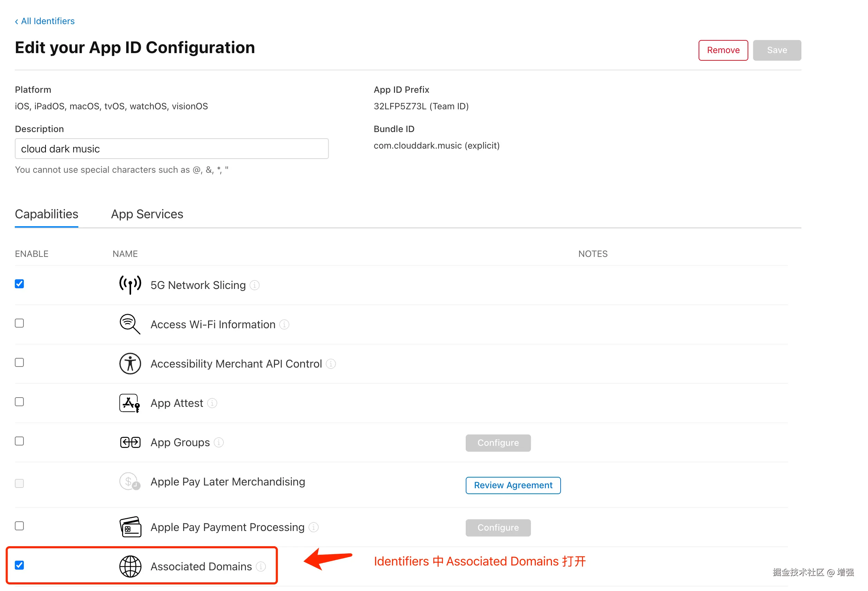868x591 pixels.
Task: Uncheck the Associated Domains capability
Action: tap(19, 565)
